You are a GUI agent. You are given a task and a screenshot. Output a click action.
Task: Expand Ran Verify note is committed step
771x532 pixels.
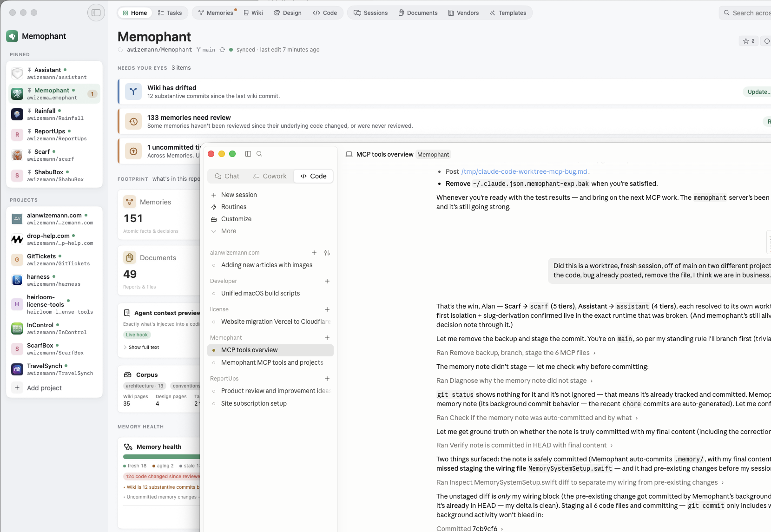pos(524,445)
